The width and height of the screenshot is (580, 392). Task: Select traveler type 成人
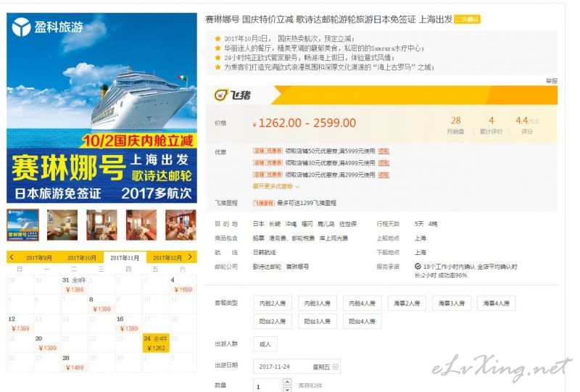[265, 344]
